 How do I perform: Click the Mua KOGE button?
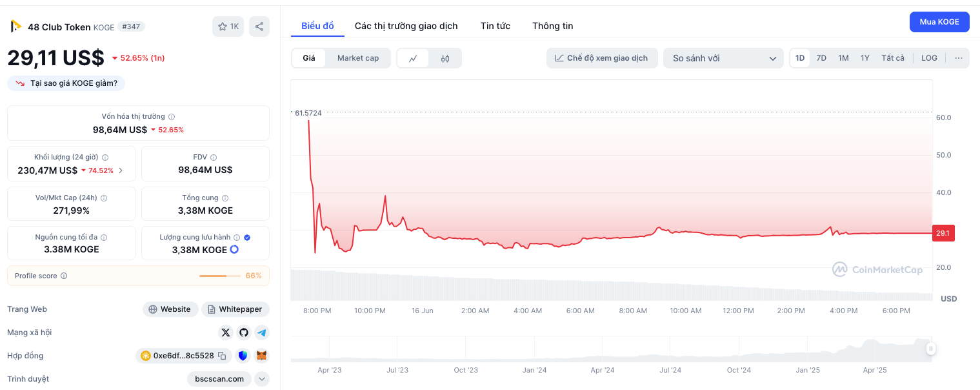pyautogui.click(x=939, y=22)
